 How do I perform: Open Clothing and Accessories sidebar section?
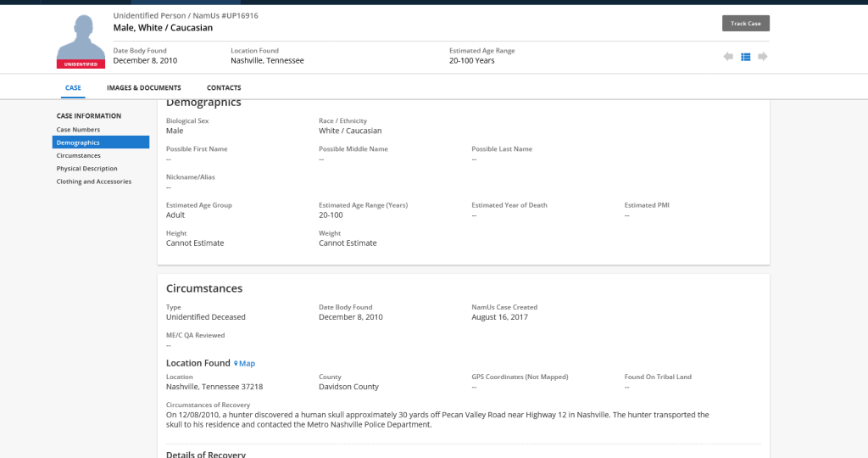tap(94, 182)
